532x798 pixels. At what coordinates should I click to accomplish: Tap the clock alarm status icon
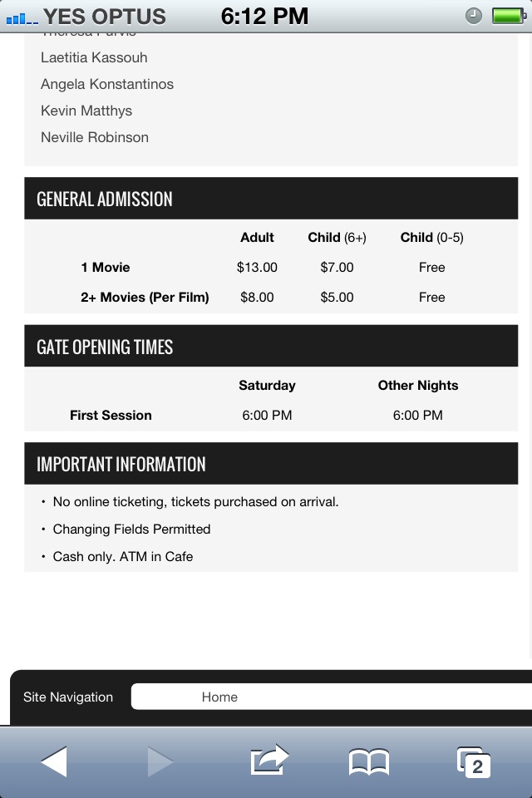point(474,16)
